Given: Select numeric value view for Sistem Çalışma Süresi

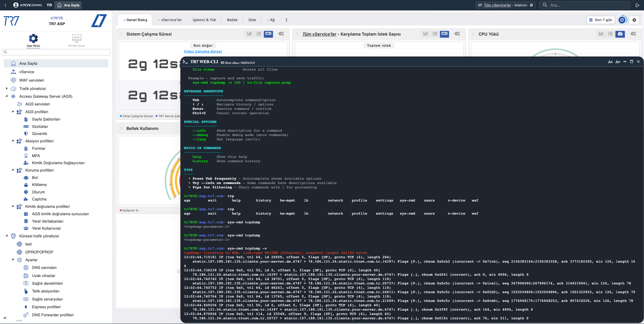Looking at the screenshot, I should pos(268,34).
